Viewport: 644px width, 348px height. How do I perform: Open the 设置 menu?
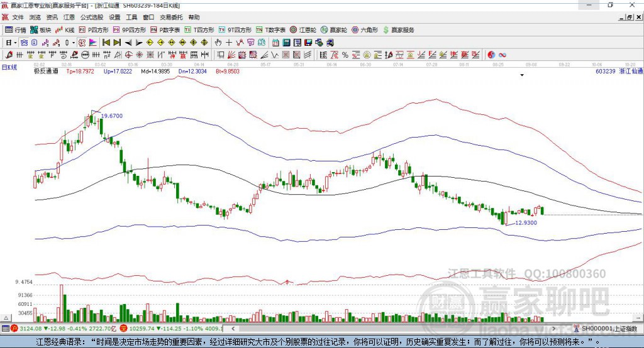[x=114, y=17]
